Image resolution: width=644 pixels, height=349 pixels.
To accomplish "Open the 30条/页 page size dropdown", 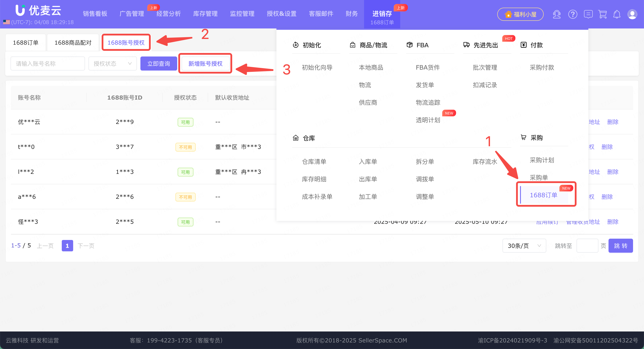I will point(524,246).
